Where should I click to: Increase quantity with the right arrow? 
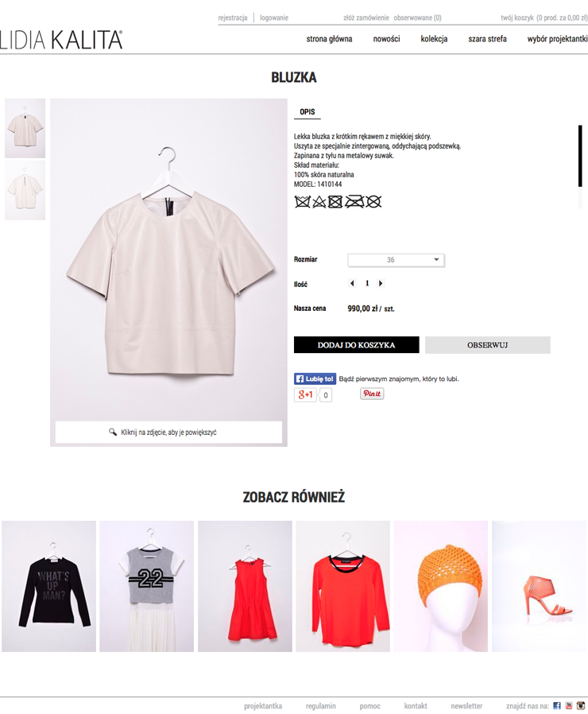point(381,283)
